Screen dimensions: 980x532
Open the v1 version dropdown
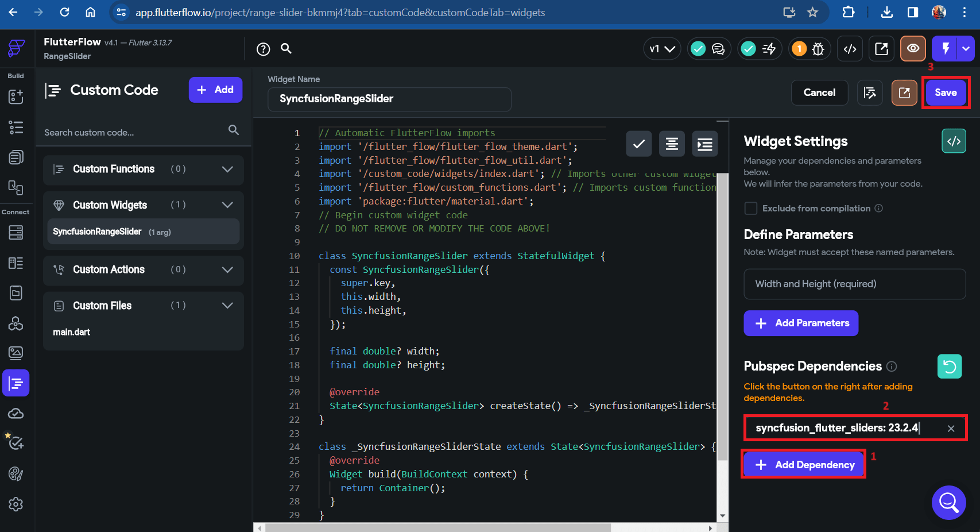(x=662, y=49)
